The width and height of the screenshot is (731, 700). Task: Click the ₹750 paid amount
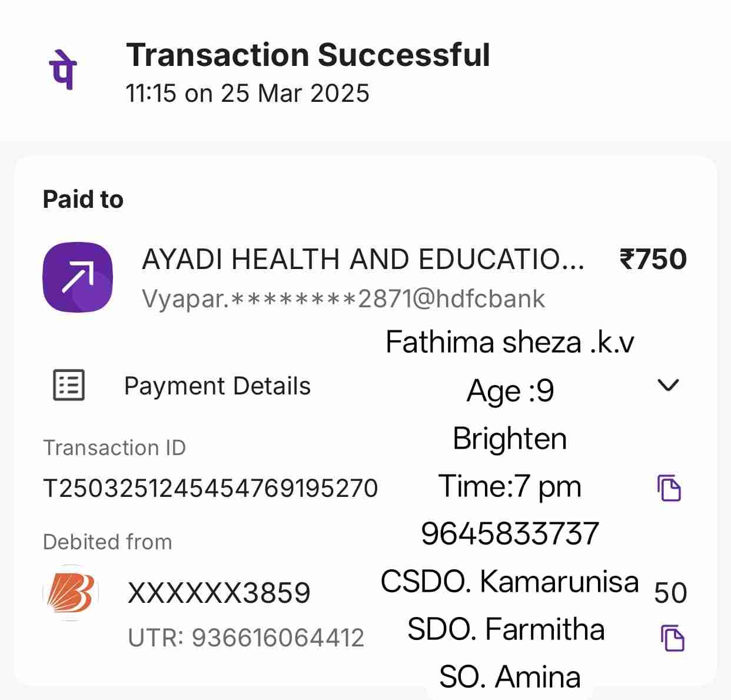pos(653,259)
